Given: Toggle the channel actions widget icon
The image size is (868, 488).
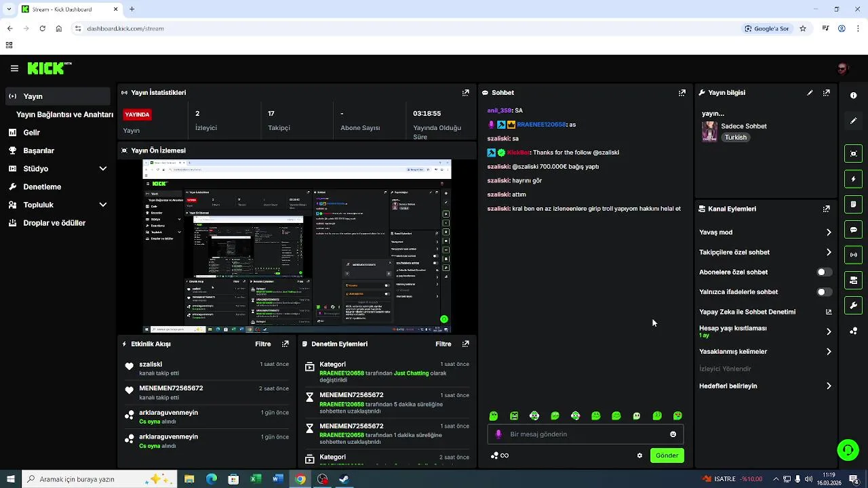Looking at the screenshot, I should [853, 280].
